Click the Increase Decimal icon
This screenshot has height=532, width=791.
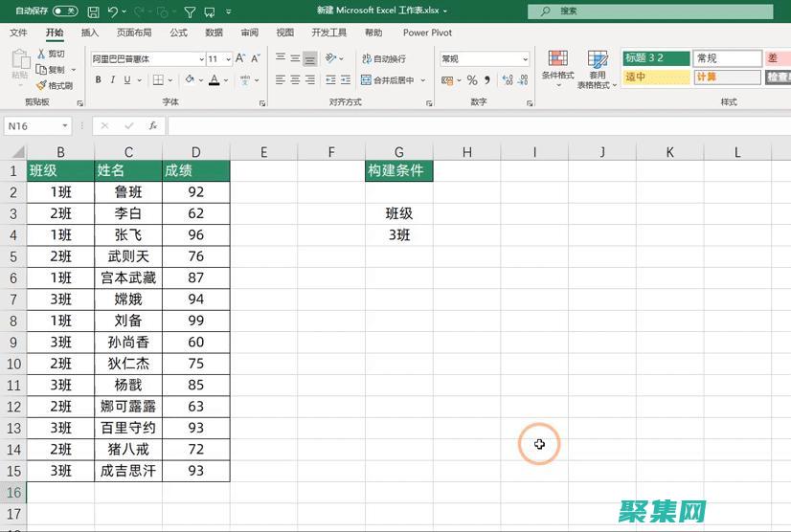tap(508, 79)
